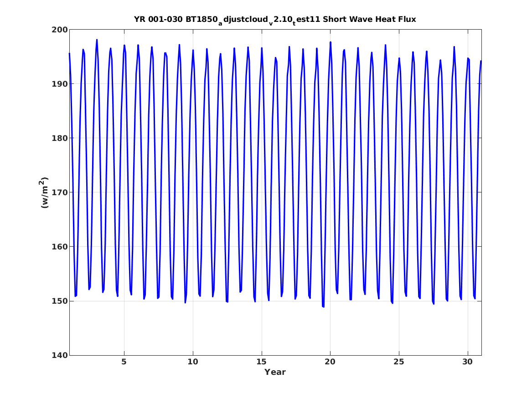
Task: Click y-axis tick label 140
Action: pos(59,356)
